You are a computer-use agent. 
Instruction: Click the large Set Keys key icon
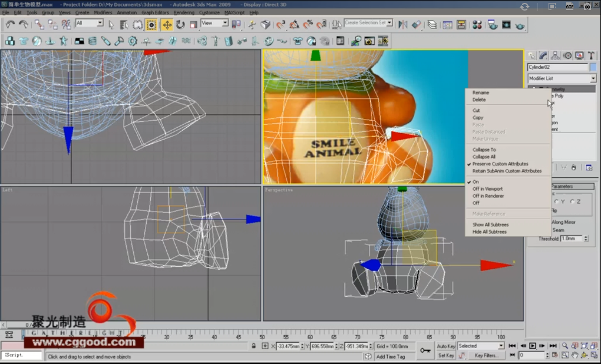[425, 350]
